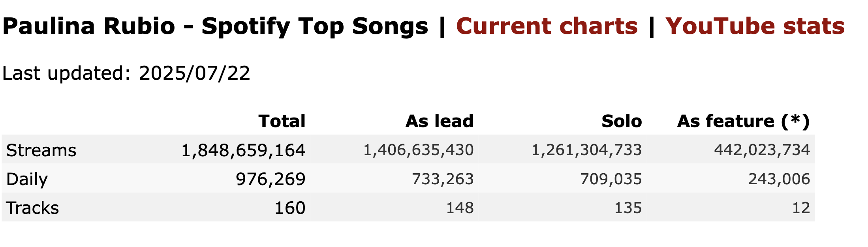Click the Paulina Rubio Spotify Top Songs heading
The image size is (868, 247).
tap(215, 26)
